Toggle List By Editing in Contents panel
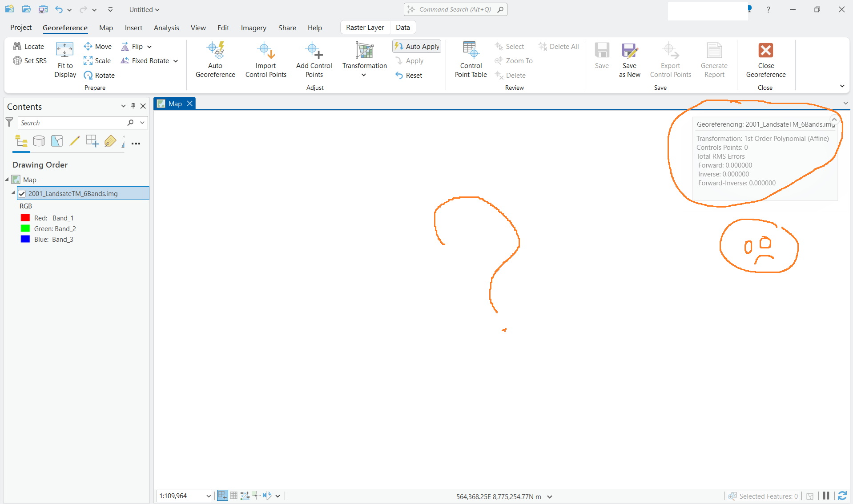The height and width of the screenshot is (504, 853). (x=75, y=141)
